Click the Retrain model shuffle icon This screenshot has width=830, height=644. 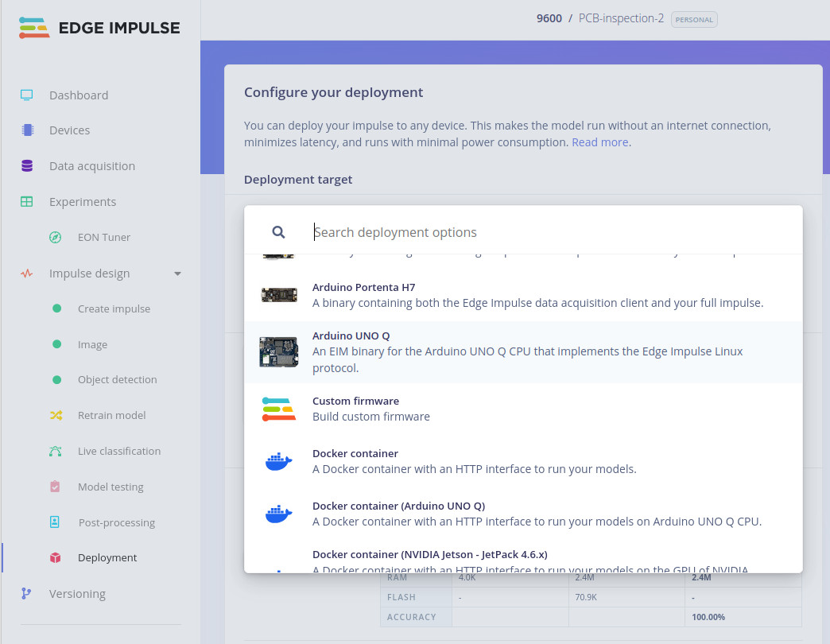56,415
